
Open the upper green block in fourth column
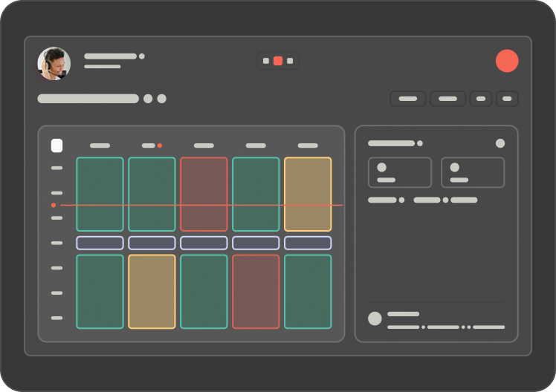tap(256, 194)
